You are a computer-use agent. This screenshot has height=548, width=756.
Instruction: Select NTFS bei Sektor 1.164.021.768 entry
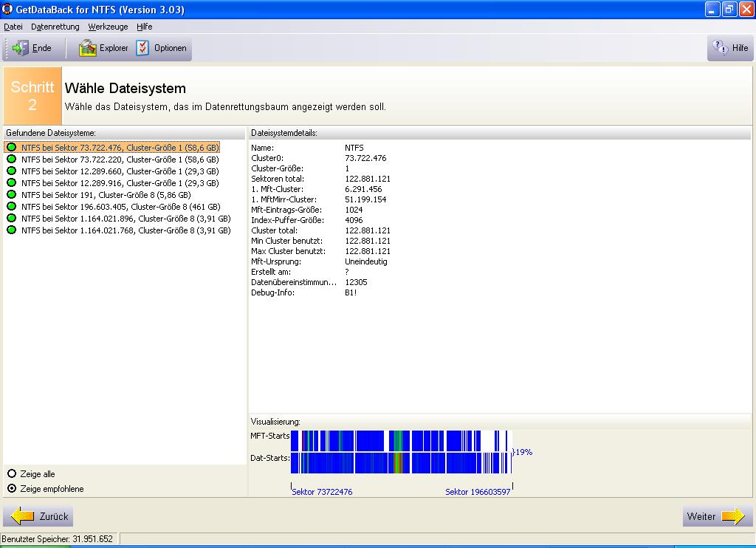pyautogui.click(x=126, y=230)
